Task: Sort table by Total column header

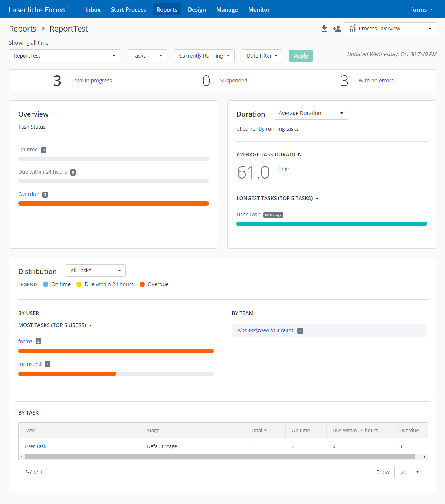Action: [259, 430]
